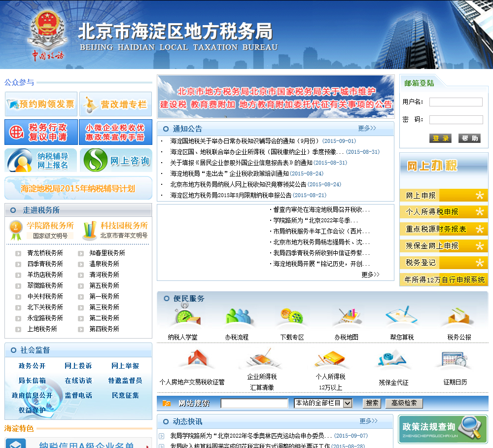Screen dimensions: 493x448
Task: Open notice 海淀地税局“走出去”企业税收政策培训通知
Action: (x=230, y=173)
